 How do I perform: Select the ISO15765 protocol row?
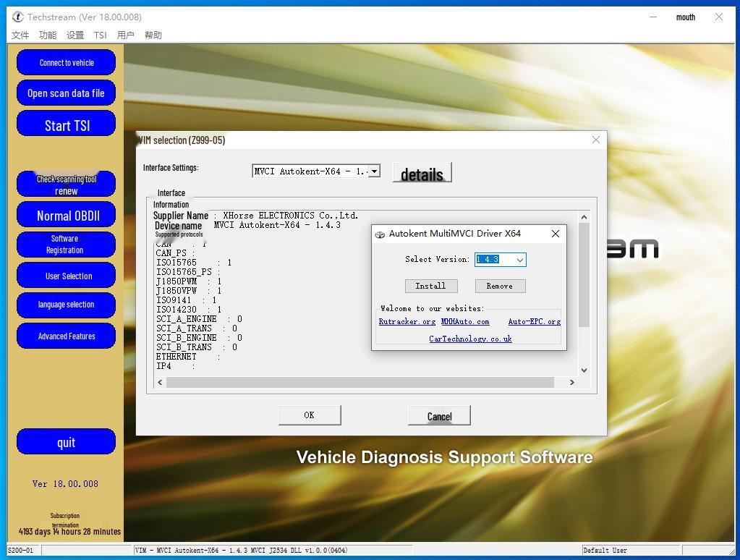coord(194,263)
